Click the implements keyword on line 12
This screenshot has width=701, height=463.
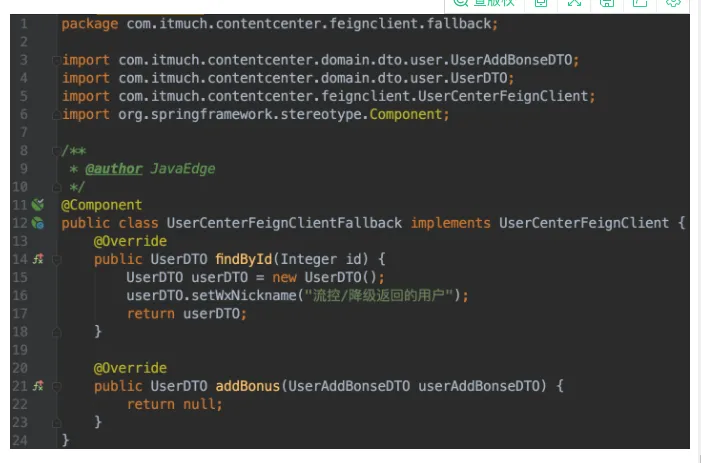[x=450, y=223]
